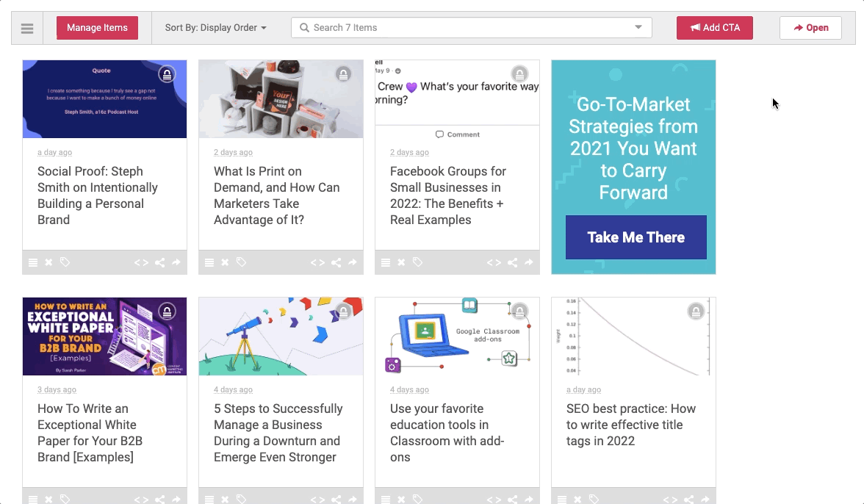Expand the search box dropdown arrow
864x504 pixels.
[638, 27]
